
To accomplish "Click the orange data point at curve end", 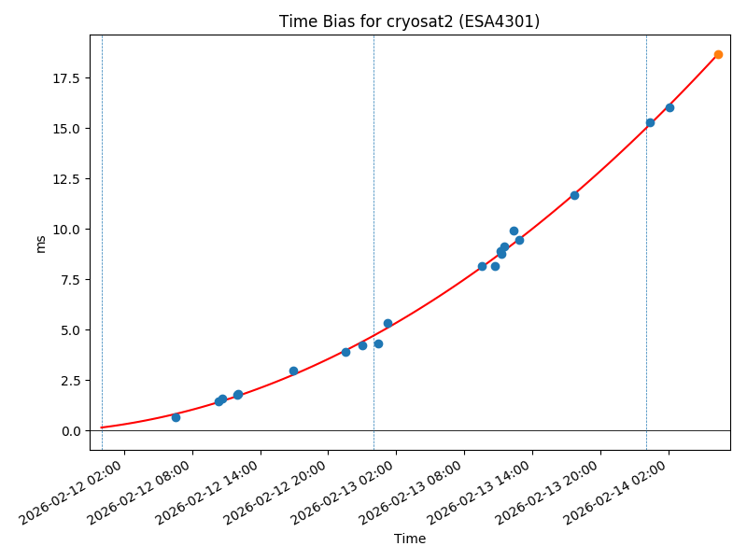I will (x=718, y=54).
